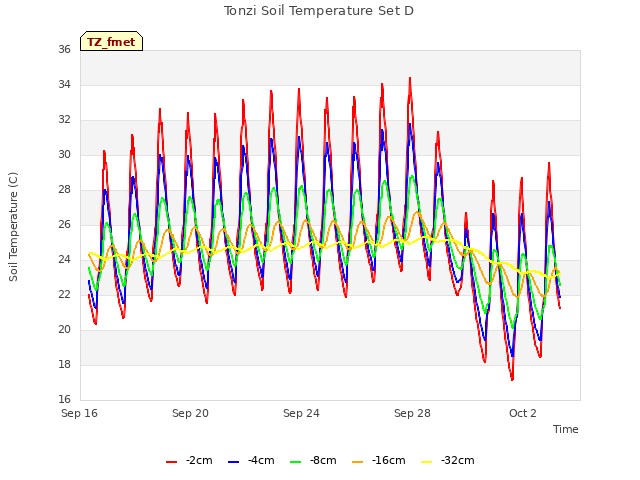The height and width of the screenshot is (480, 640).
Task: Click the 30 y-axis tick label
Action: (x=64, y=154)
